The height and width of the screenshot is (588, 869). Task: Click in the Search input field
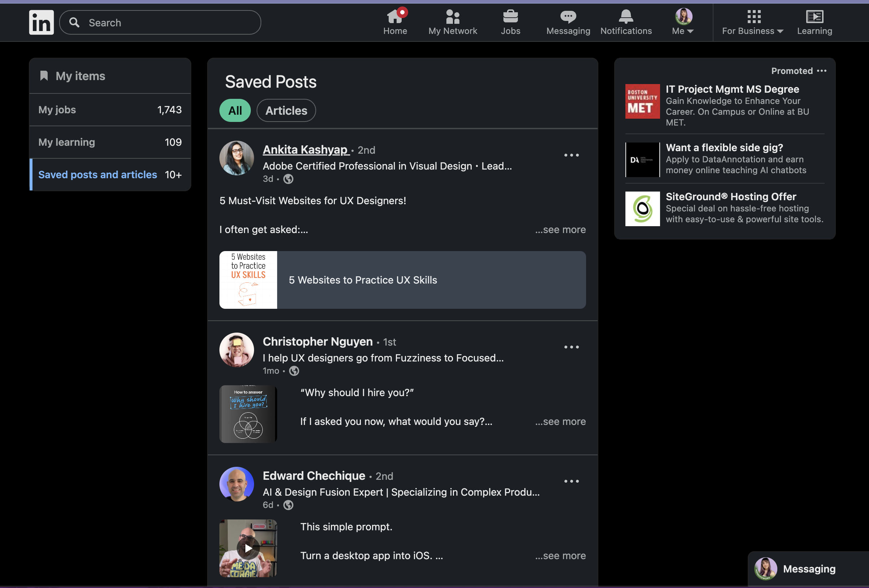pos(168,23)
